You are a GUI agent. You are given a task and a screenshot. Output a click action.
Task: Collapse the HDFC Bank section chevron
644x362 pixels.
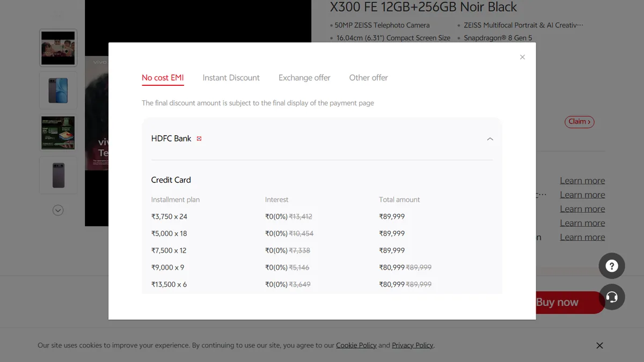[490, 139]
